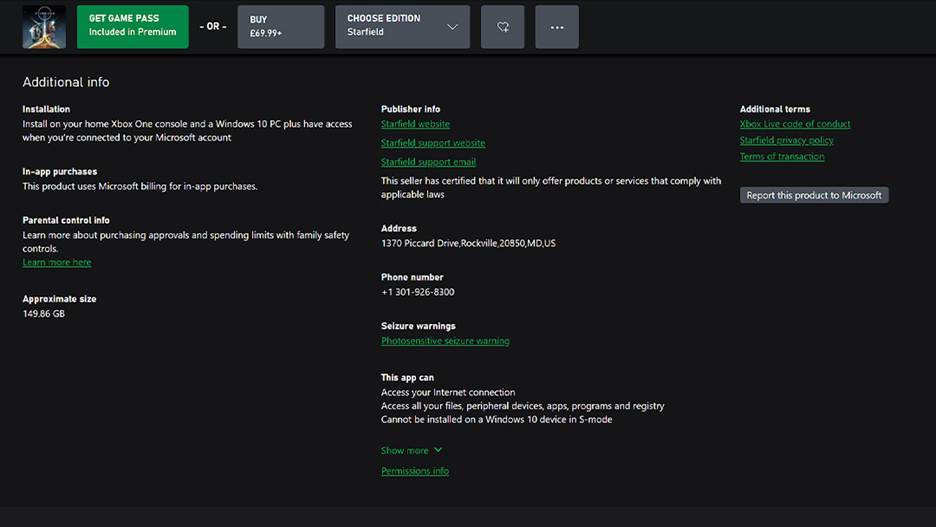936x527 pixels.
Task: Click the publisher phone number text
Action: tap(417, 292)
